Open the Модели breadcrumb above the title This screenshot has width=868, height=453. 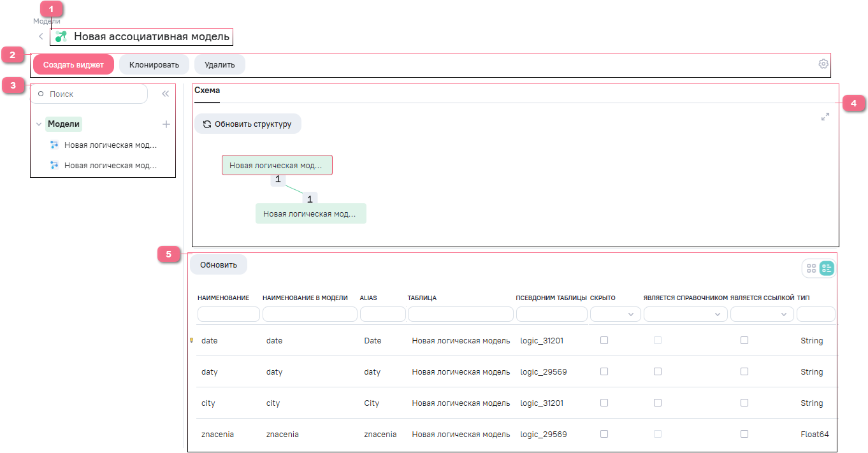pos(47,21)
